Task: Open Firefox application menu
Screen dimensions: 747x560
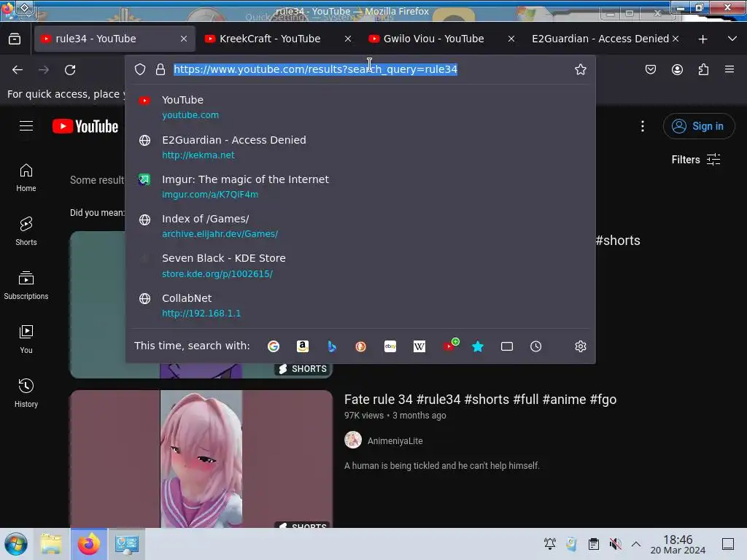Action: (x=729, y=69)
